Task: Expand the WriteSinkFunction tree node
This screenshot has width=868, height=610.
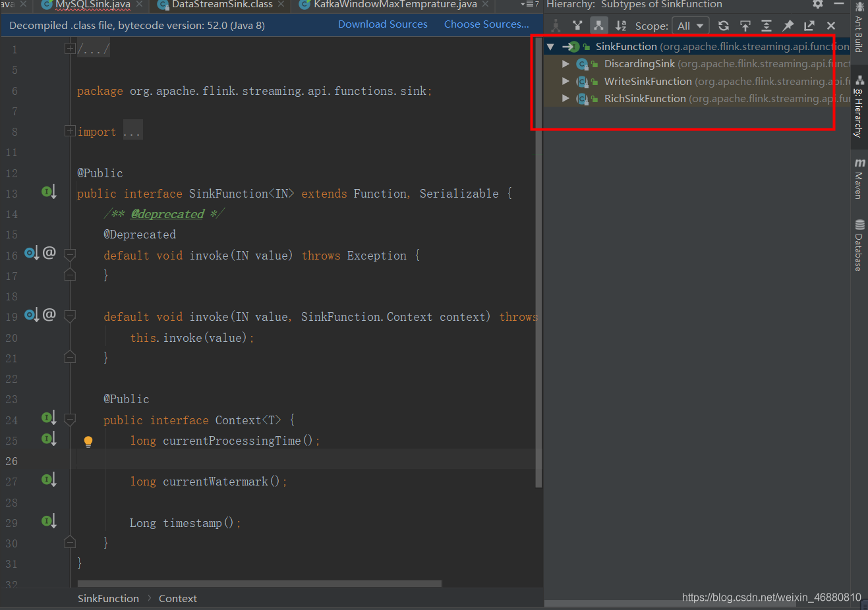Action: point(565,81)
